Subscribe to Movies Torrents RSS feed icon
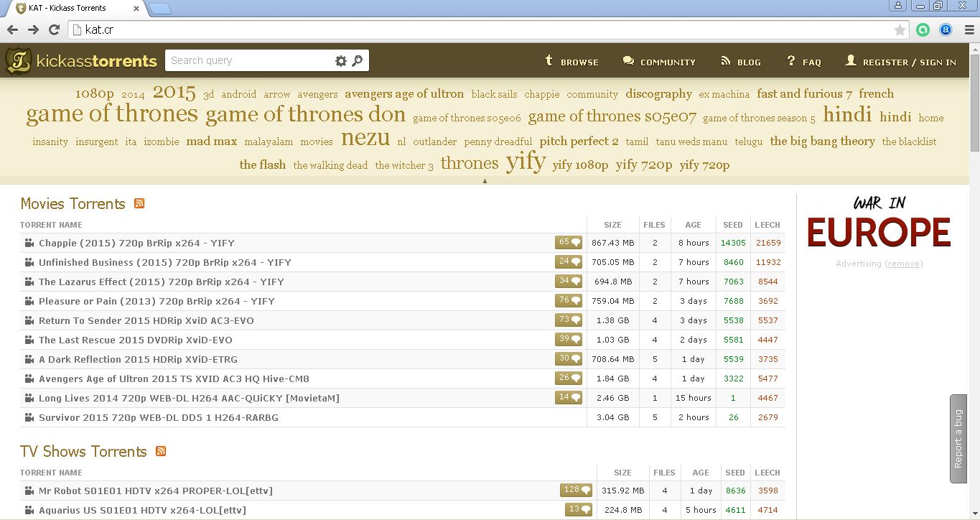The image size is (980, 520). click(139, 203)
